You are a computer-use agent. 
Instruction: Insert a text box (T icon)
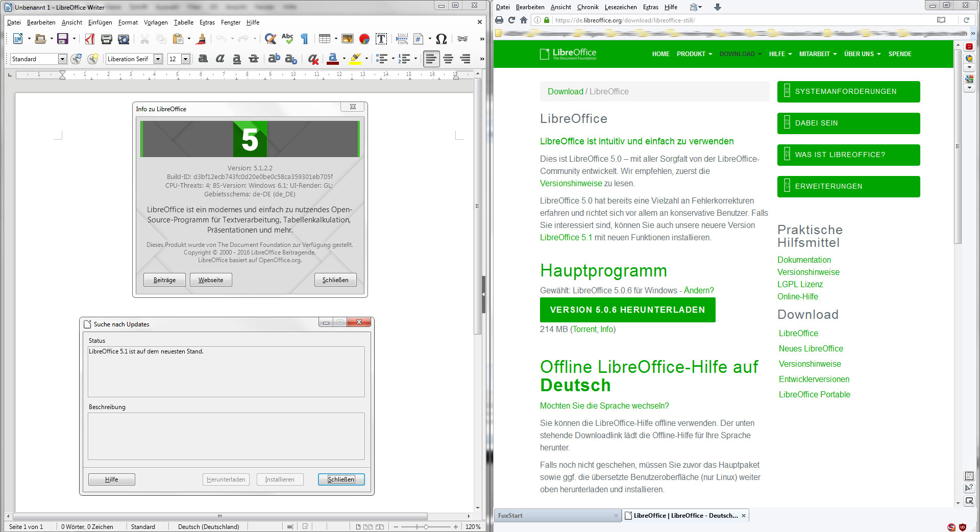(381, 39)
